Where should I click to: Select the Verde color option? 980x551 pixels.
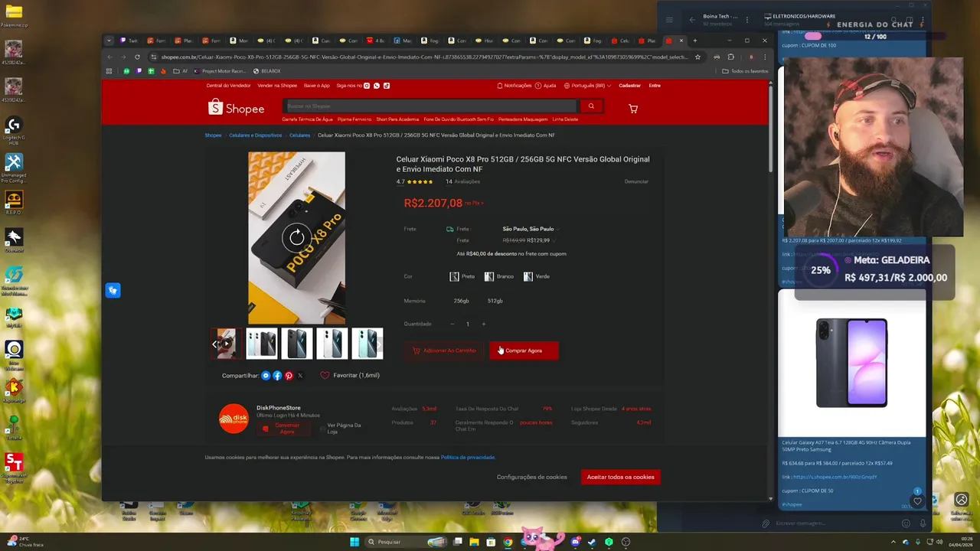[537, 276]
